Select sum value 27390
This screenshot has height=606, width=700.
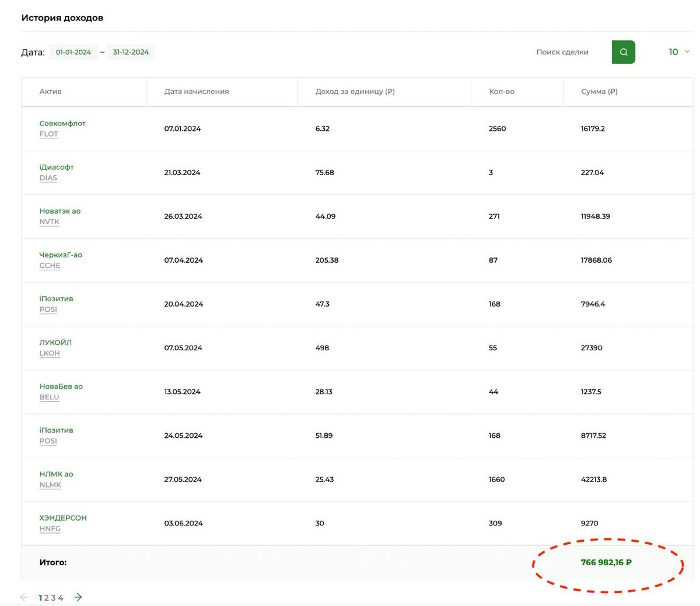591,348
